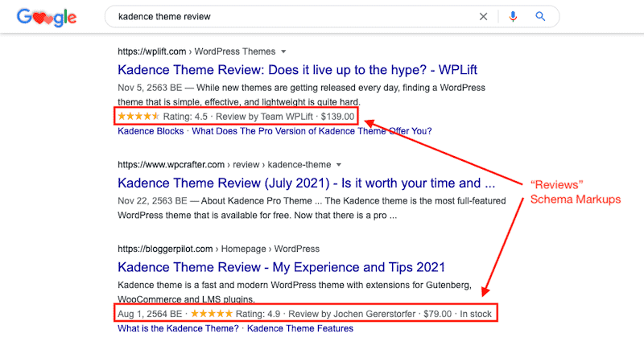The image size is (644, 350).
Task: Click the In stock text
Action: (476, 314)
